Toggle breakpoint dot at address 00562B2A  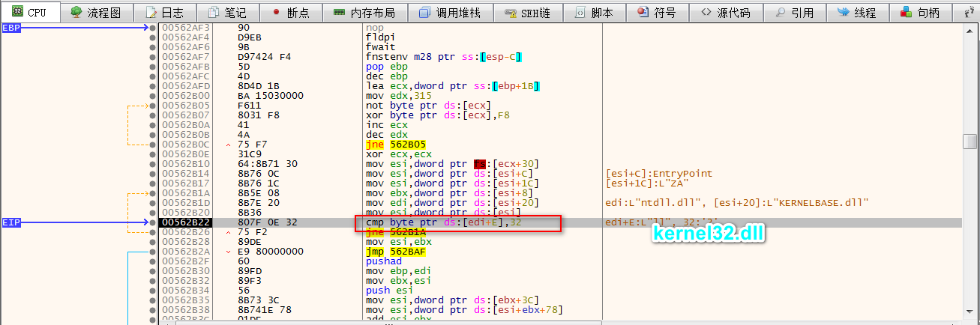(154, 252)
